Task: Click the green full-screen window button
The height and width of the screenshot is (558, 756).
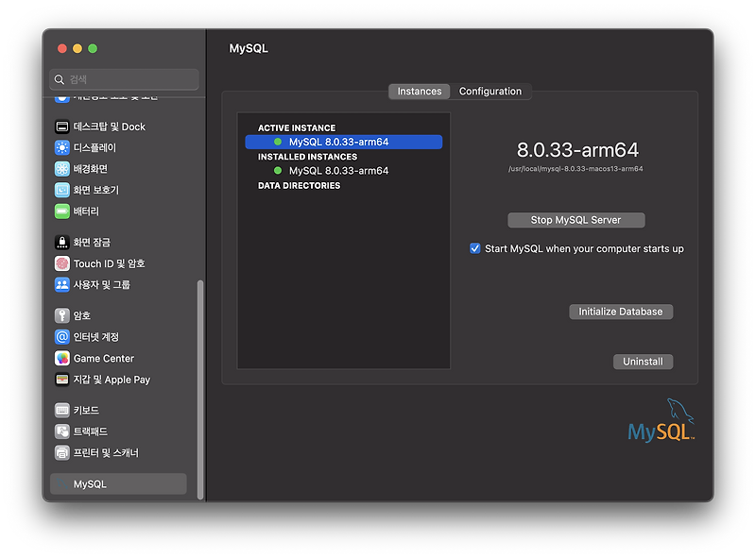Action: [93, 48]
